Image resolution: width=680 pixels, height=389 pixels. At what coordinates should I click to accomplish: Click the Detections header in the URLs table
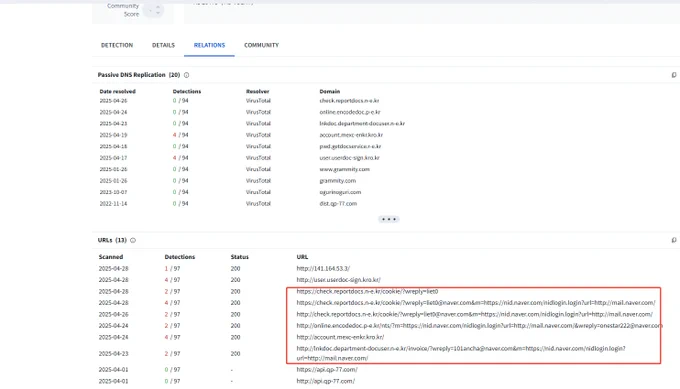coord(180,257)
